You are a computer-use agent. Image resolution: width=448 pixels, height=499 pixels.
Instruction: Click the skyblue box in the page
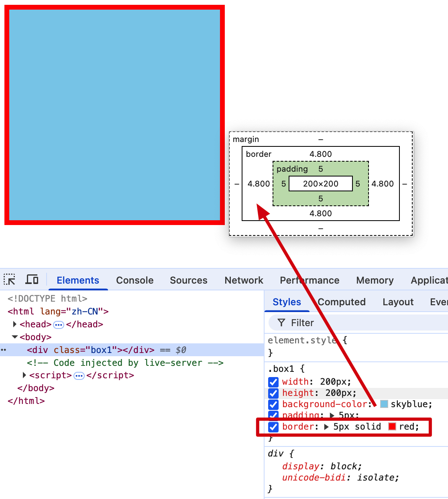point(114,115)
